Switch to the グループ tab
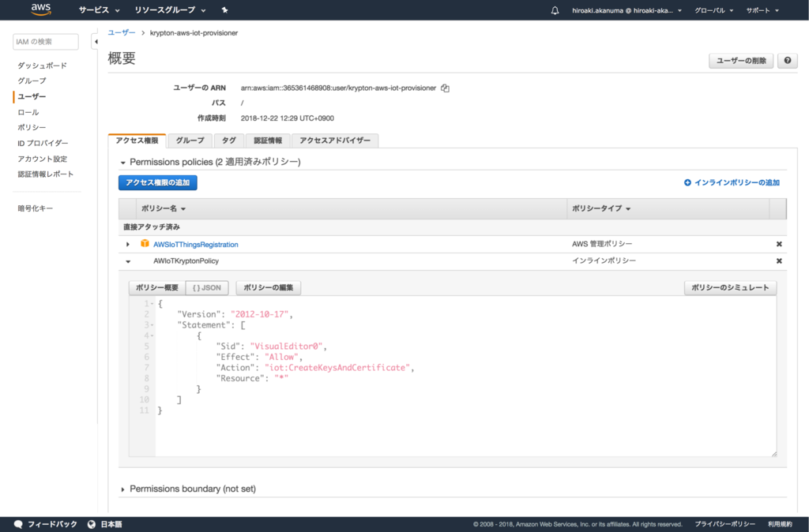 pos(190,140)
